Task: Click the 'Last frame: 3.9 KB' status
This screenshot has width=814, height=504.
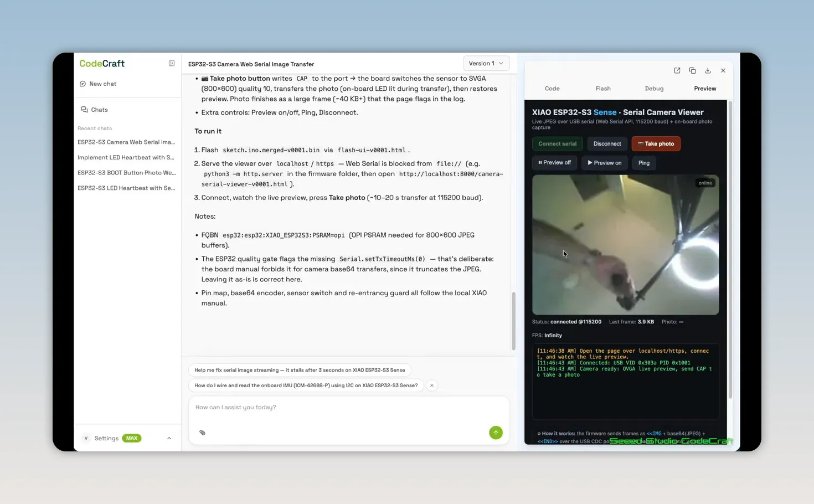Action: click(x=631, y=322)
